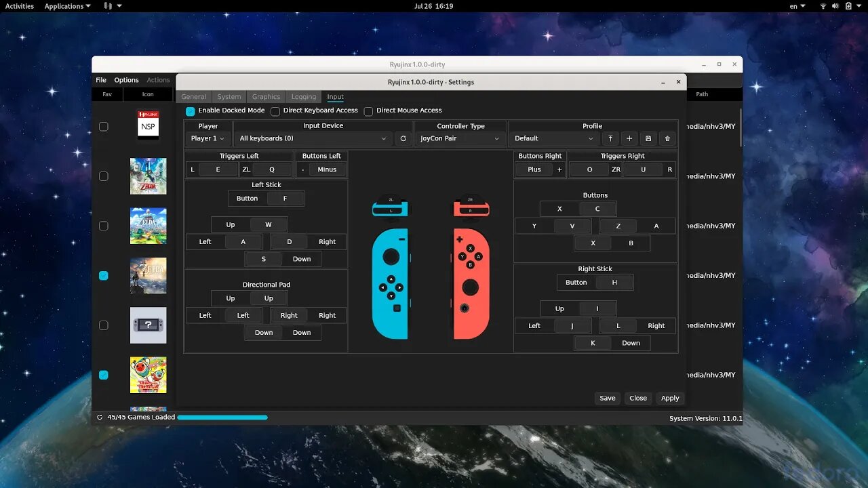Click the Path column header

coord(702,94)
